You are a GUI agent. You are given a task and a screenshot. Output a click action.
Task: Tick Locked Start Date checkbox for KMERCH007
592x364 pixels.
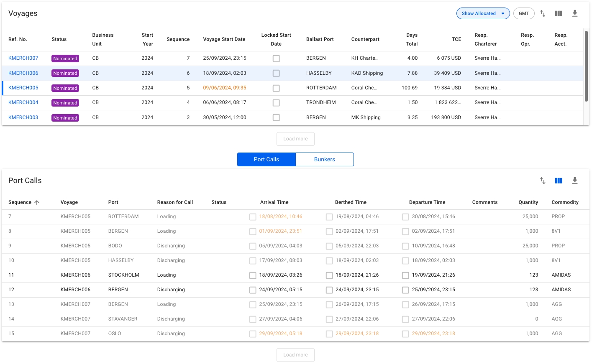coord(276,59)
